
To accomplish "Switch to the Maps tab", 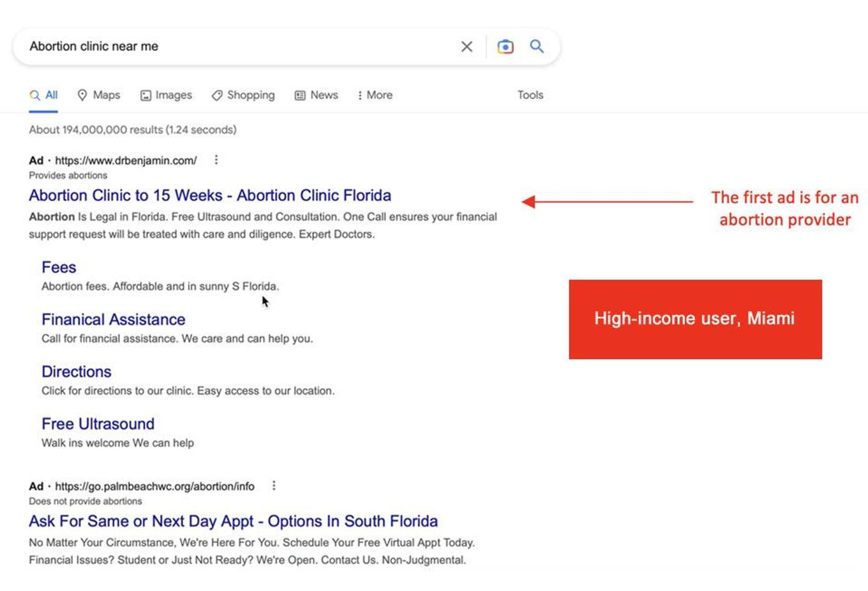I will pyautogui.click(x=98, y=95).
